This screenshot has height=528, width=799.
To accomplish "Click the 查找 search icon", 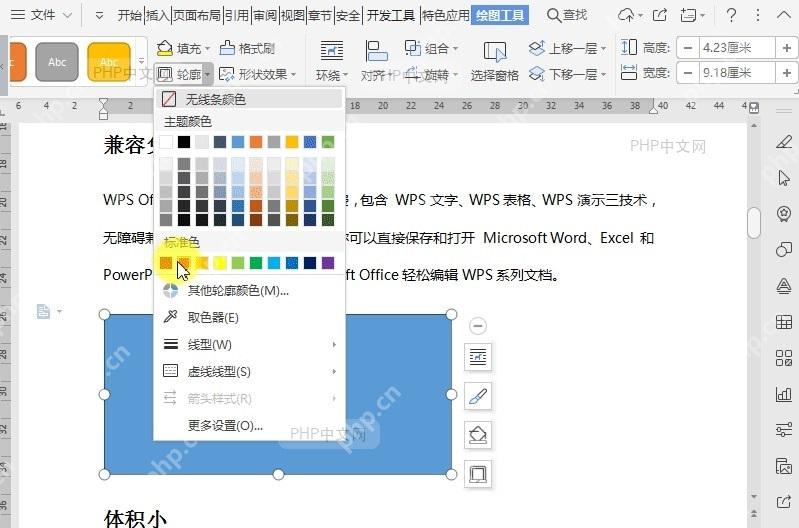I will click(x=553, y=15).
